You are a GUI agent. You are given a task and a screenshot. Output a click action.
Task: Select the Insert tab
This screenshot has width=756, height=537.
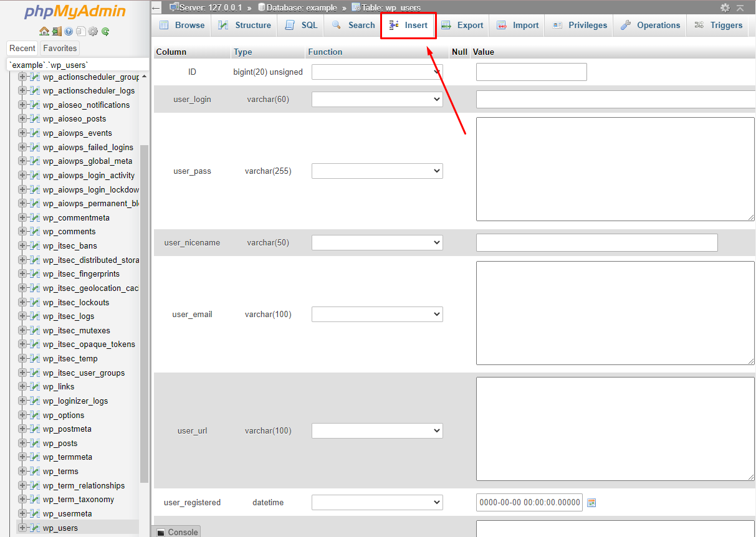[408, 26]
